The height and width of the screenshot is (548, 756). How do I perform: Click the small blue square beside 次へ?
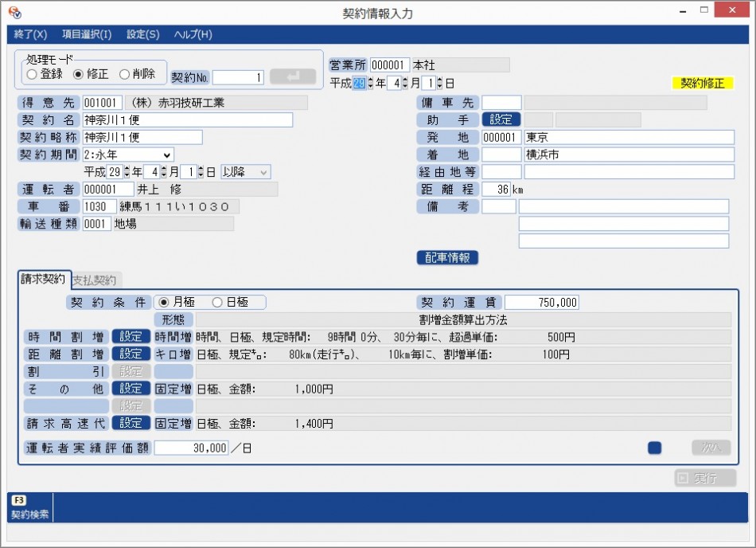pyautogui.click(x=655, y=448)
